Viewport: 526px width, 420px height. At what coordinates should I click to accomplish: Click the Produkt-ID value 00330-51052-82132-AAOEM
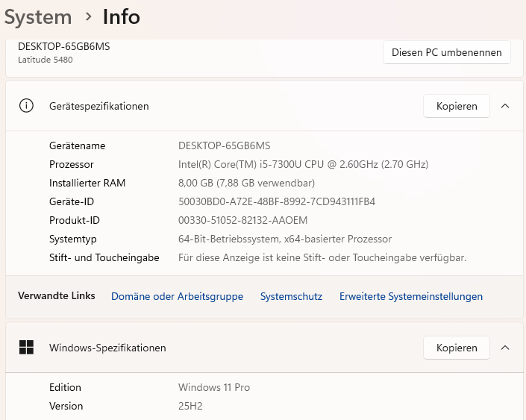click(x=243, y=220)
